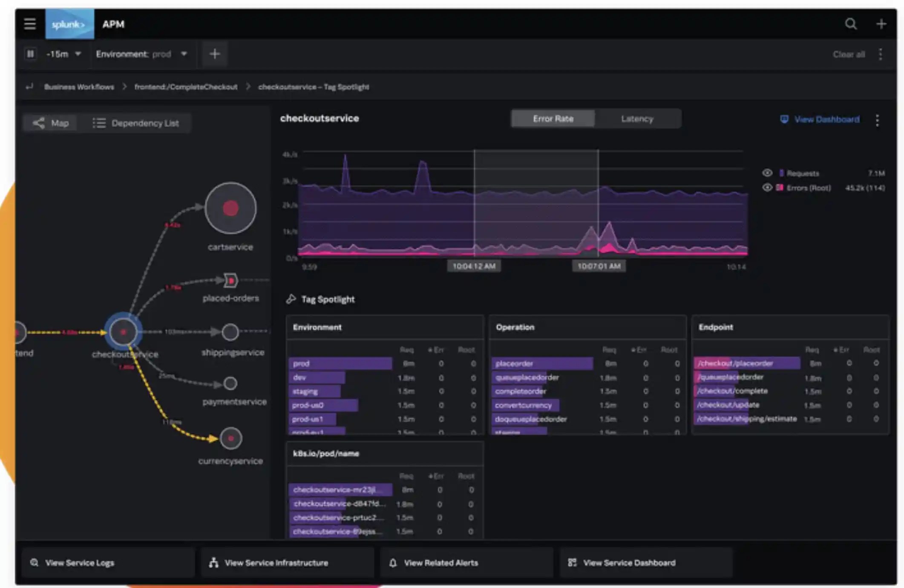Click the Splunk logo
Image resolution: width=904 pixels, height=588 pixels.
click(x=69, y=24)
